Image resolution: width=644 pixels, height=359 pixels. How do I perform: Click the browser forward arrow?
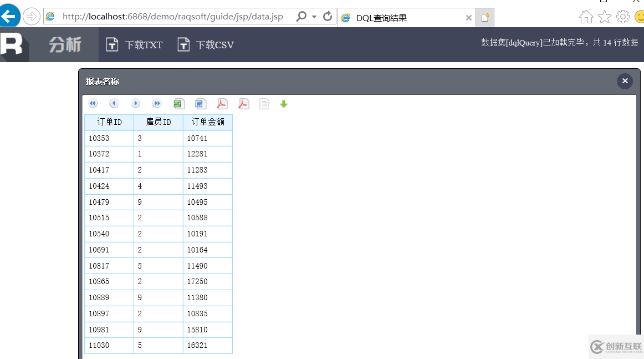point(31,17)
